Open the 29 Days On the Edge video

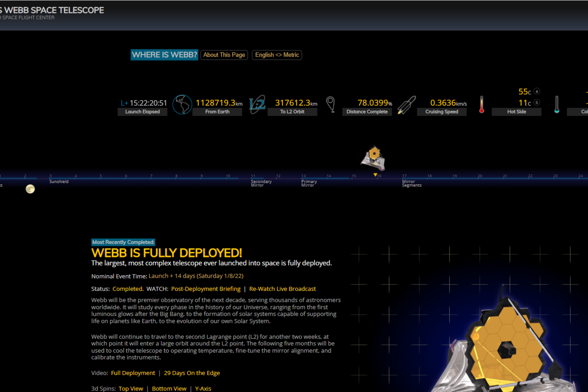click(192, 373)
